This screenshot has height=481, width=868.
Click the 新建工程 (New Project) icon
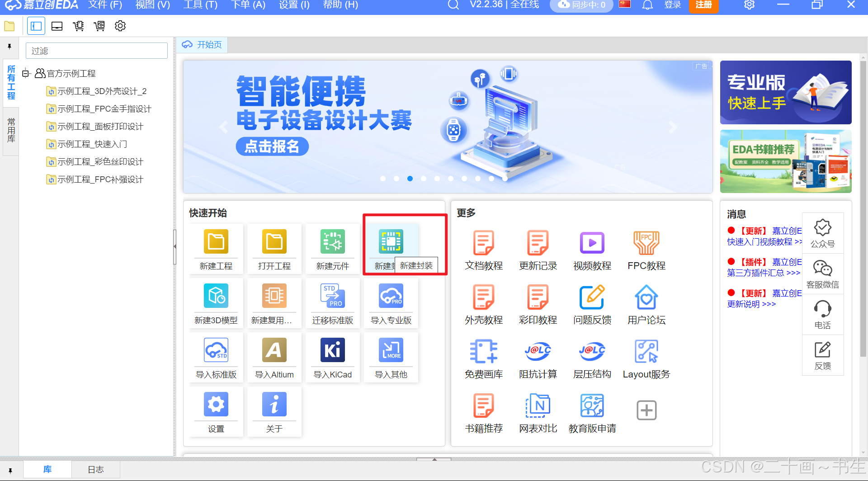[x=216, y=242]
